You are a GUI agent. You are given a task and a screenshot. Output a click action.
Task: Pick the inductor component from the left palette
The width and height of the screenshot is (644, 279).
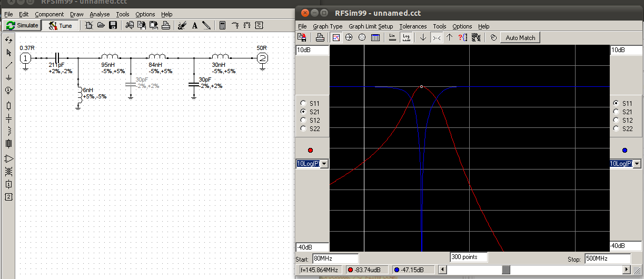[x=8, y=131]
